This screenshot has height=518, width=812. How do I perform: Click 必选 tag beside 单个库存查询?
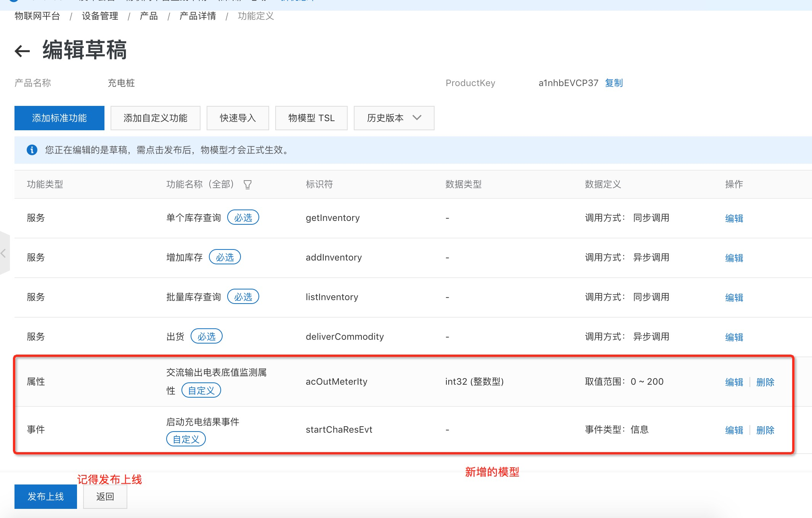point(243,217)
